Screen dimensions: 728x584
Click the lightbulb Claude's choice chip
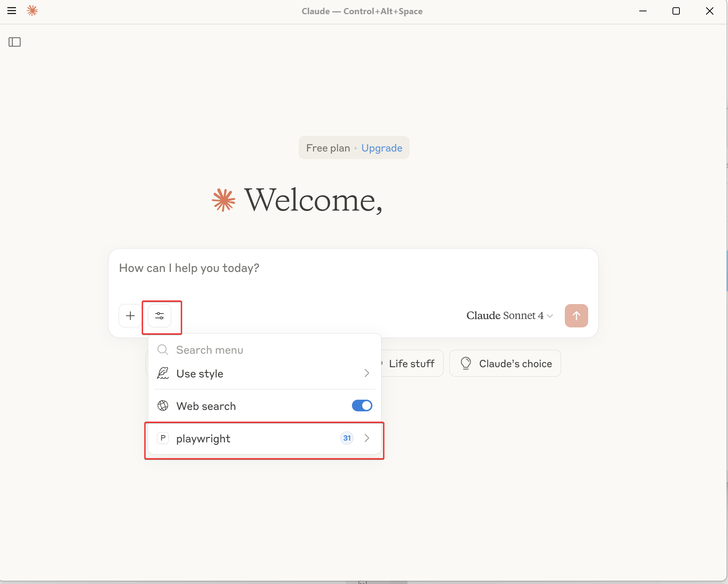[505, 364]
